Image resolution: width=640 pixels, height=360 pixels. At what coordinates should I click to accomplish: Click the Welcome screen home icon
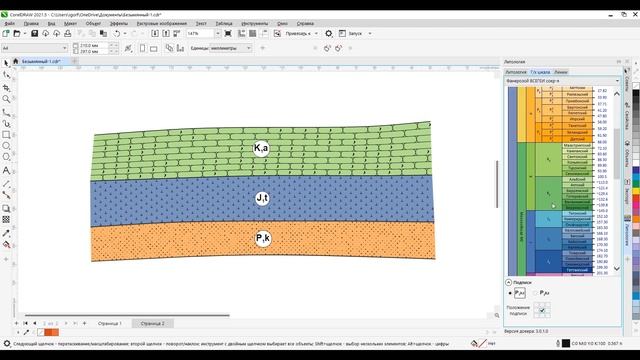click(x=16, y=61)
